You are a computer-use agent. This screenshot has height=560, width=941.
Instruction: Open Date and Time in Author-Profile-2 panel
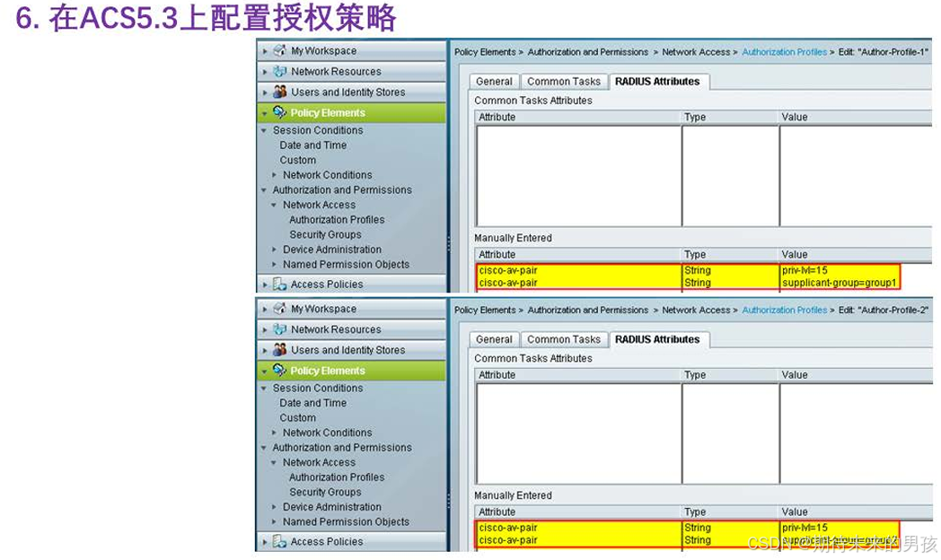[312, 403]
